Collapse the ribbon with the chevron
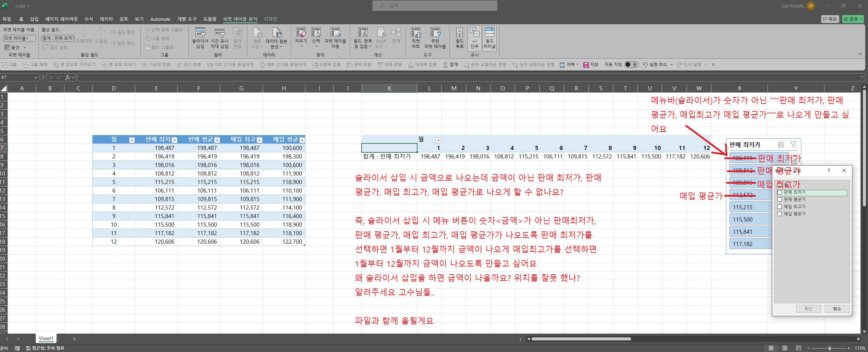Image resolution: width=868 pixels, height=352 pixels. coord(860,54)
